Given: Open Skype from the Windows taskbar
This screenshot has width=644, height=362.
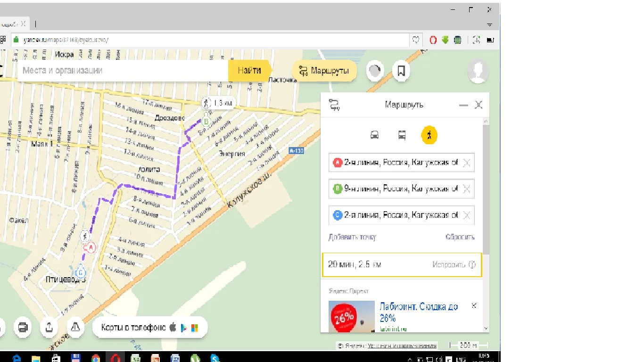Looking at the screenshot, I should pyautogui.click(x=215, y=358).
